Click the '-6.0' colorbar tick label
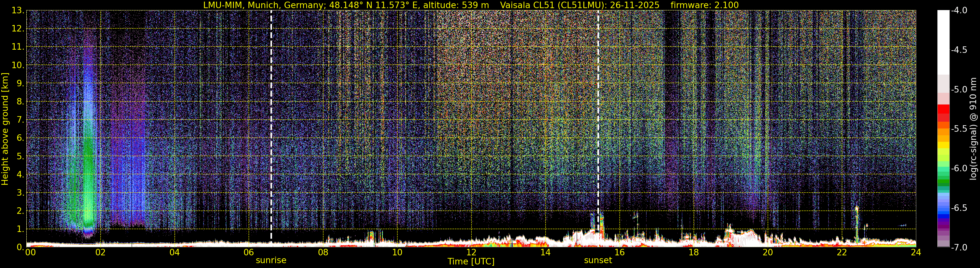 tap(959, 168)
